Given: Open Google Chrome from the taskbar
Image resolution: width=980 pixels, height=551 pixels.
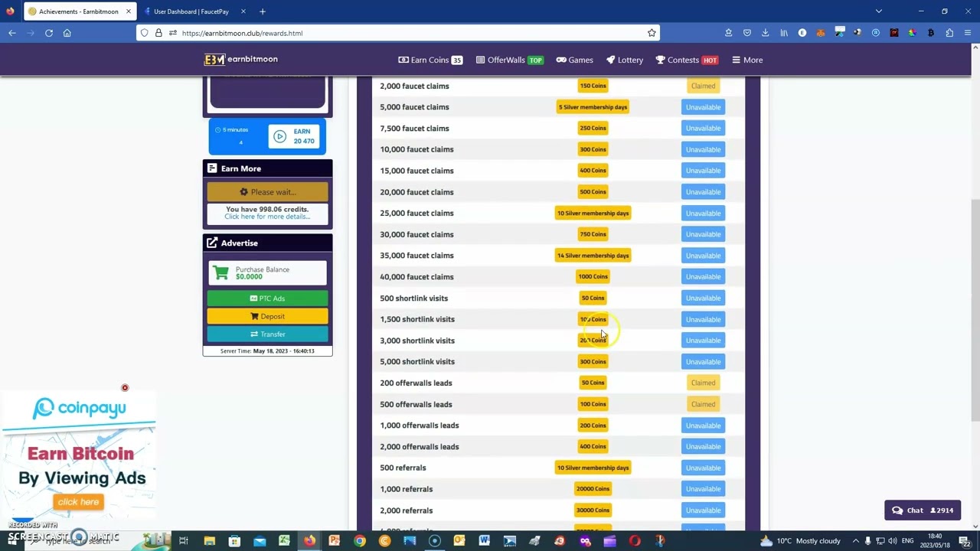Looking at the screenshot, I should click(360, 541).
